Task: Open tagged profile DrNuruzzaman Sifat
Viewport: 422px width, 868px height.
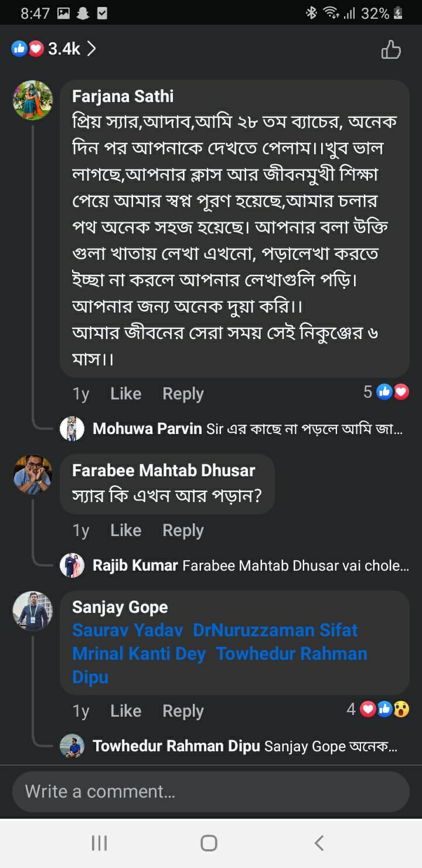Action: coord(275,630)
